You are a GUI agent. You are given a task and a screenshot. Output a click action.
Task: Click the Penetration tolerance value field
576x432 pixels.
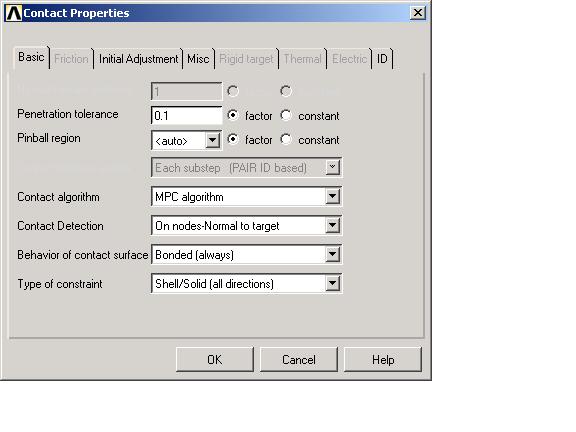pyautogui.click(x=186, y=116)
